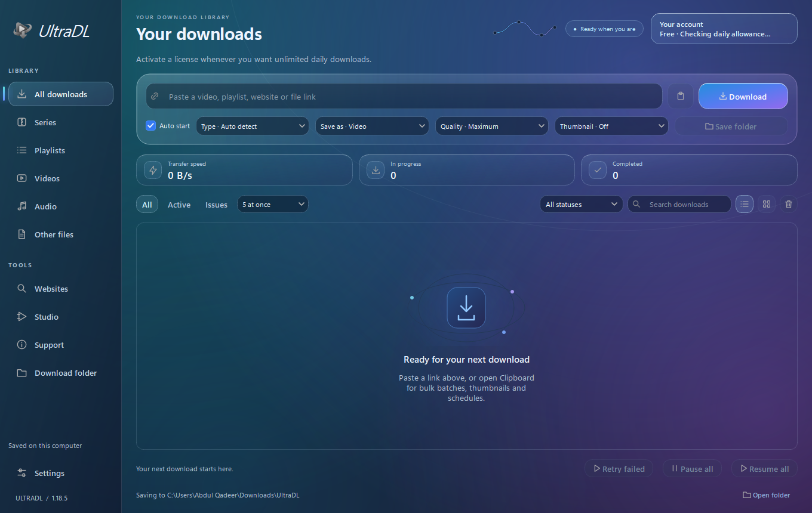This screenshot has width=812, height=513.
Task: Open the All statuses filter dropdown
Action: click(x=582, y=204)
